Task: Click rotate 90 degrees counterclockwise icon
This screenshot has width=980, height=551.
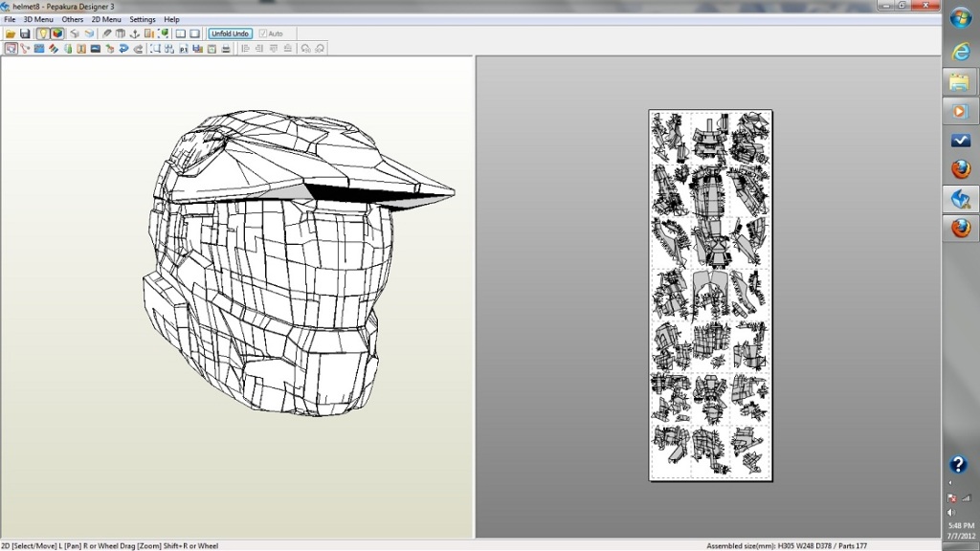Action: click(305, 48)
